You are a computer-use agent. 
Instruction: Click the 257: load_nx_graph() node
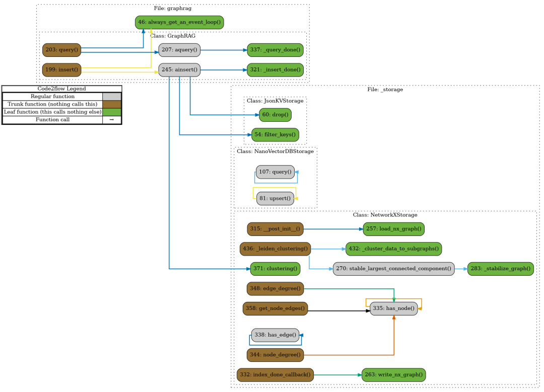click(394, 229)
